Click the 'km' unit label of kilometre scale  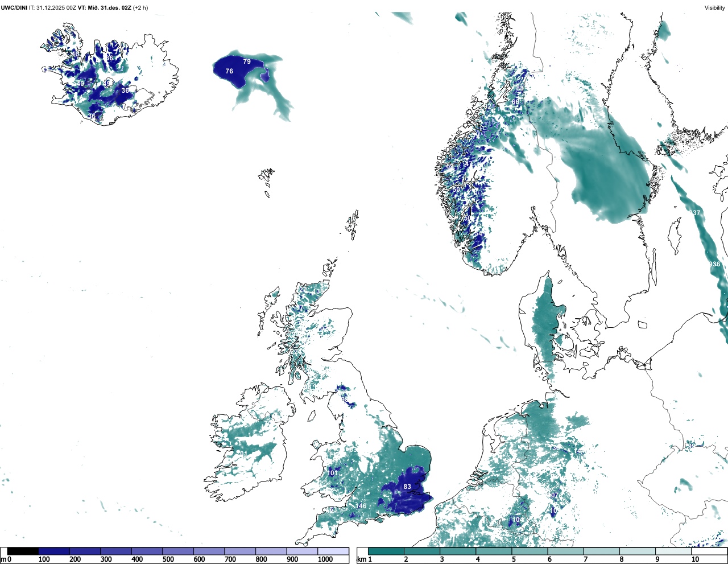coord(361,560)
